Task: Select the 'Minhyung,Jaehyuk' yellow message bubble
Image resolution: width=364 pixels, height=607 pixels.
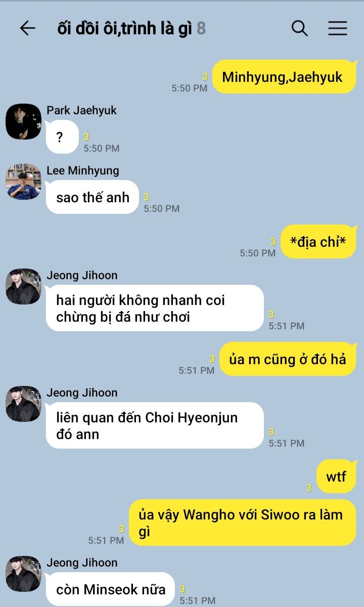Action: click(x=284, y=77)
